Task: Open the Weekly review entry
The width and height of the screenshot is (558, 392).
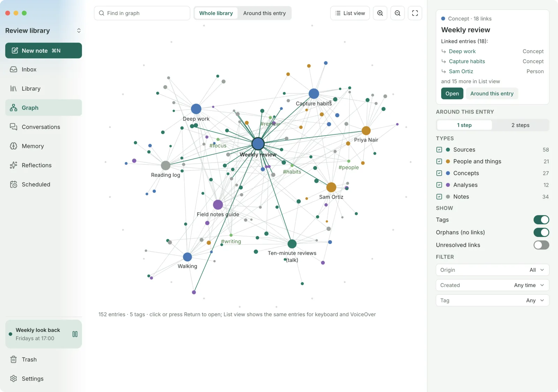Action: 452,93
